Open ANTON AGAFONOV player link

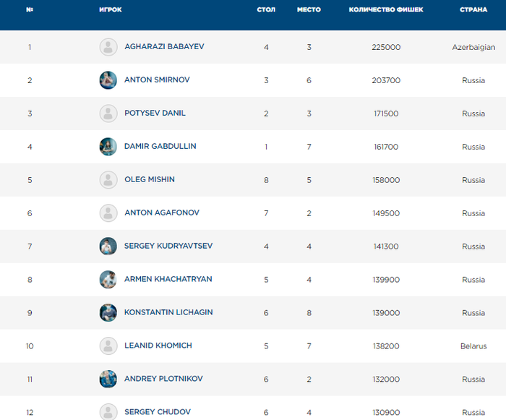(x=162, y=213)
